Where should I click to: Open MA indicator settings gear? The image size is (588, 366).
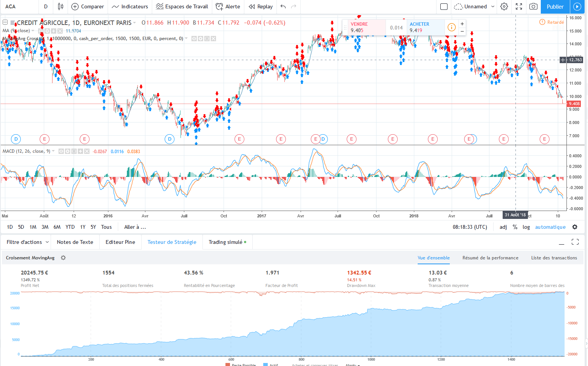click(47, 31)
